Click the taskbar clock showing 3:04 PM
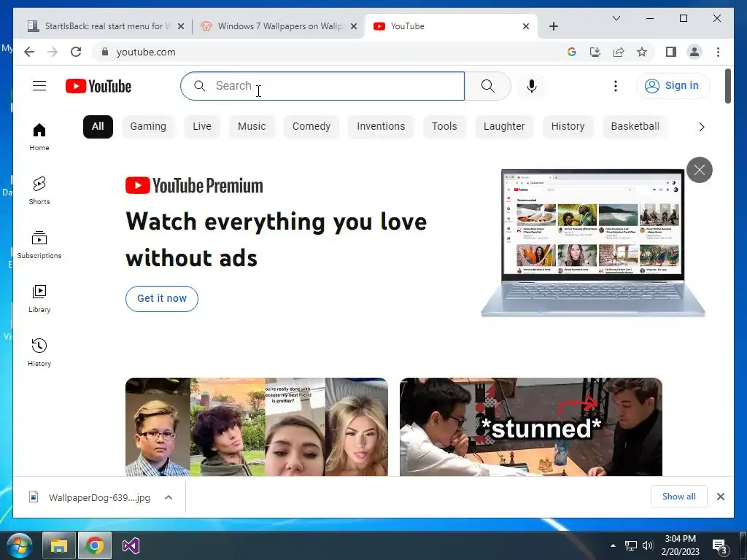 tap(681, 545)
